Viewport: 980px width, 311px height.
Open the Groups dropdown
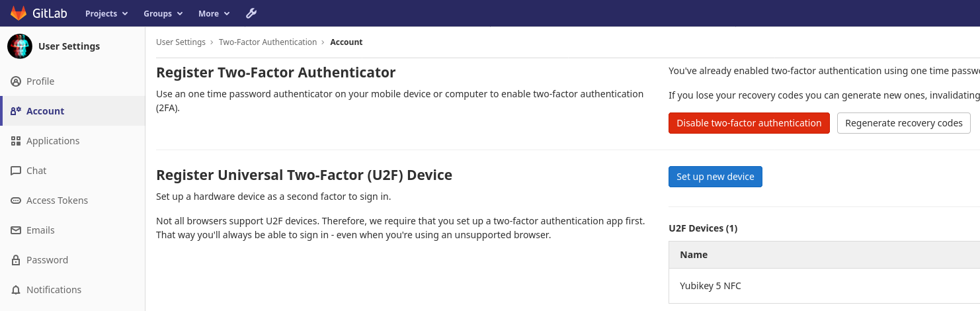pyautogui.click(x=163, y=13)
